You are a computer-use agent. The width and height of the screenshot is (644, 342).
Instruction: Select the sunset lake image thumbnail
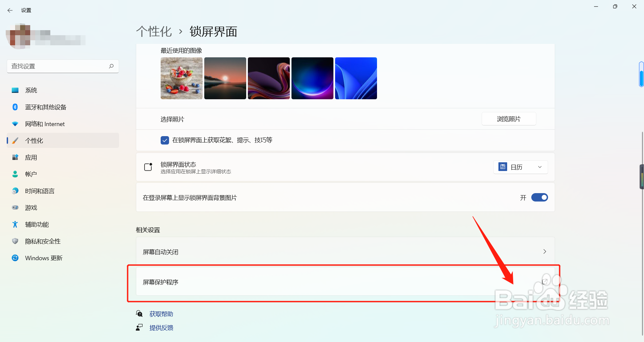(x=225, y=78)
